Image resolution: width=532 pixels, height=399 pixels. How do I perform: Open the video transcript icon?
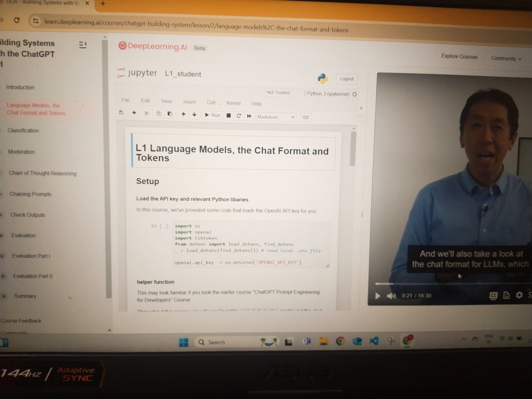coord(506,295)
